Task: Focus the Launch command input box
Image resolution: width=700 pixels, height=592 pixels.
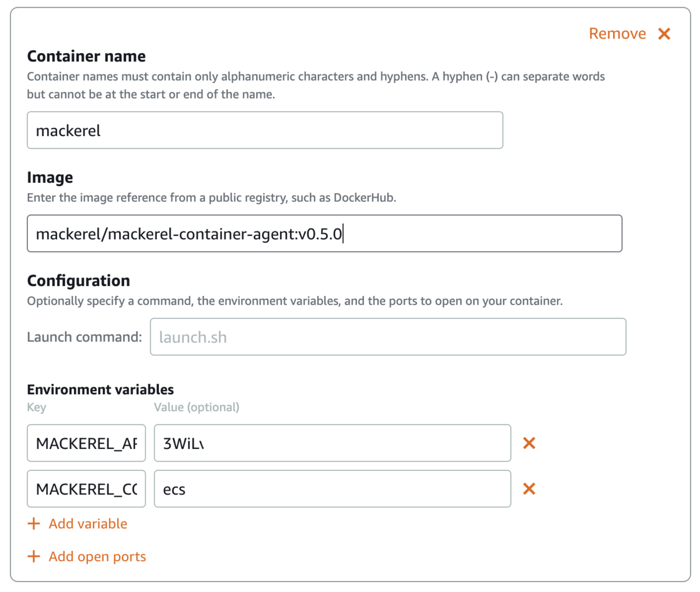Action: click(388, 337)
